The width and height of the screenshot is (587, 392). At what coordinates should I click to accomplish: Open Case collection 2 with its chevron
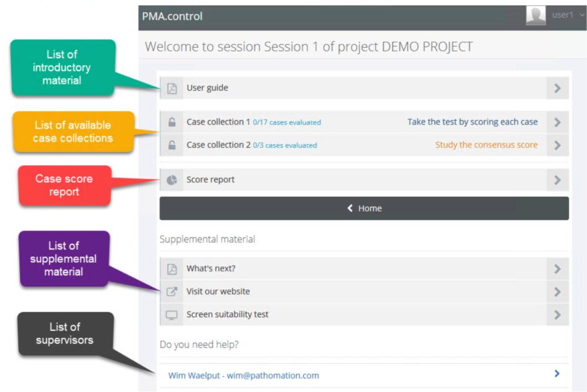coord(557,146)
